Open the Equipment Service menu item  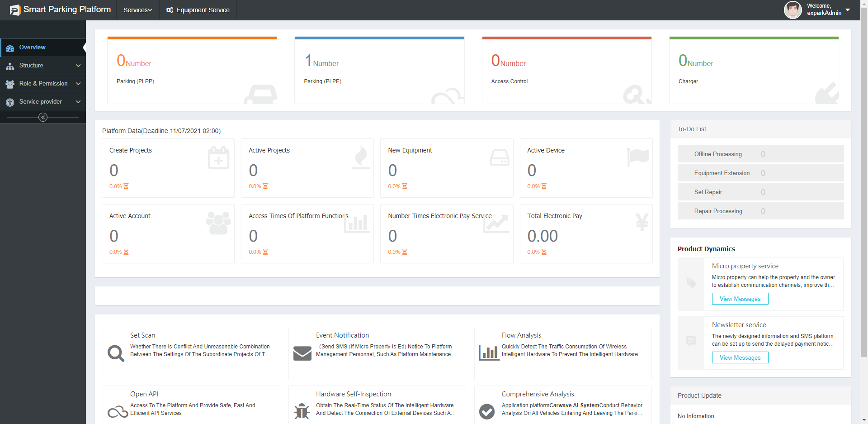click(203, 10)
